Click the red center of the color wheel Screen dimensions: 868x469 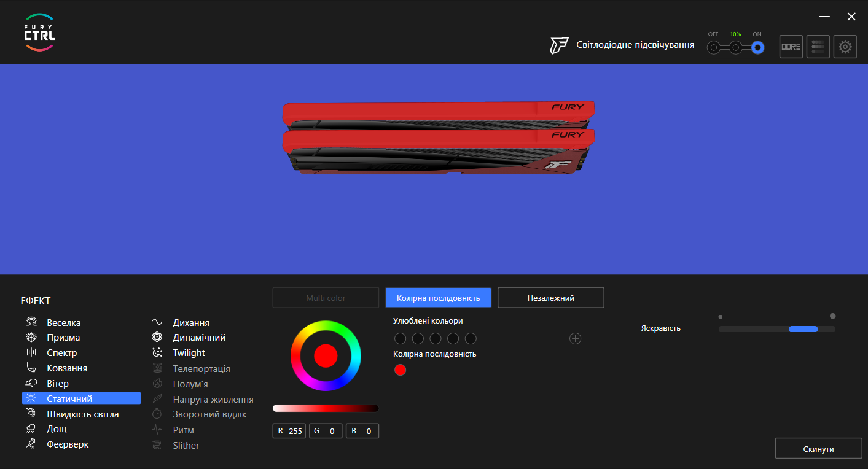(326, 356)
